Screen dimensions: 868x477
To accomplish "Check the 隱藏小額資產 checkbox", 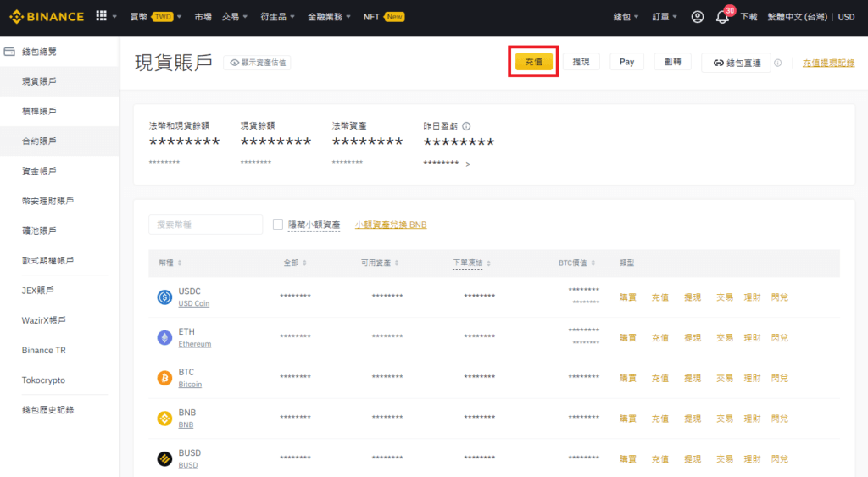I will click(x=278, y=225).
